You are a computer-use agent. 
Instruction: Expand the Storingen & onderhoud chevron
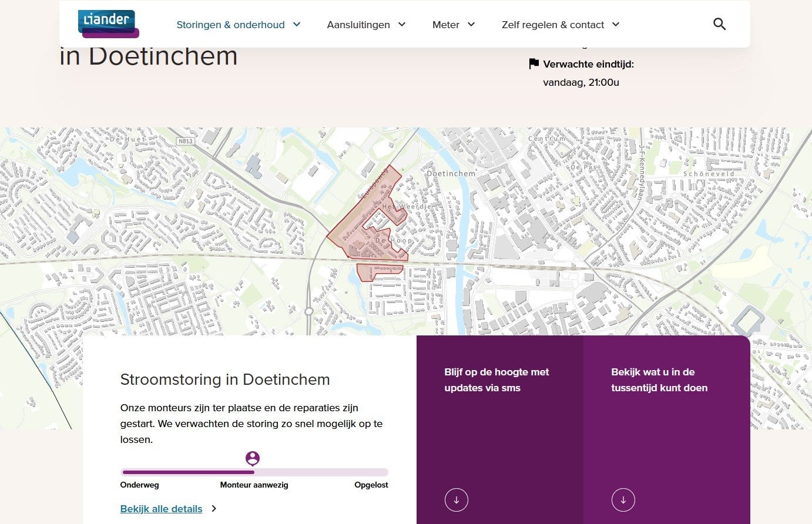297,24
